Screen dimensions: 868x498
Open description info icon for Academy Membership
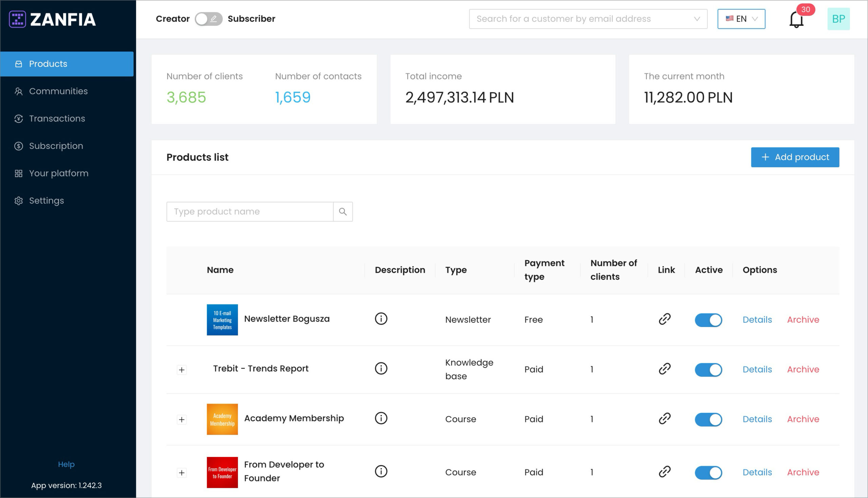(381, 418)
